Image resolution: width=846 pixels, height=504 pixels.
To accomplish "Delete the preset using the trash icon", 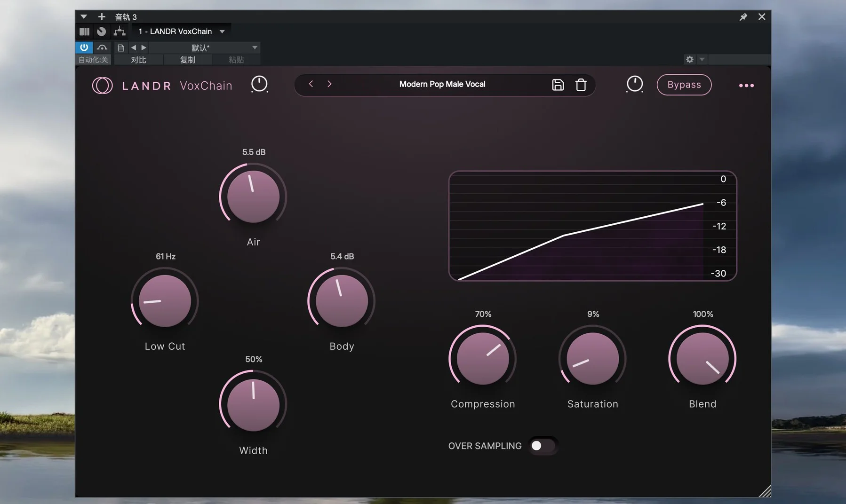I will click(x=581, y=85).
